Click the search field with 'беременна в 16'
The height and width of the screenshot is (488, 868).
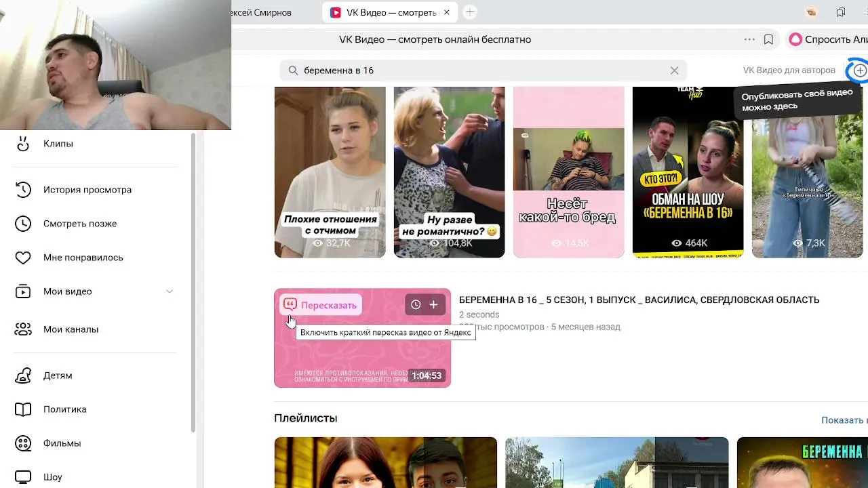pyautogui.click(x=483, y=70)
